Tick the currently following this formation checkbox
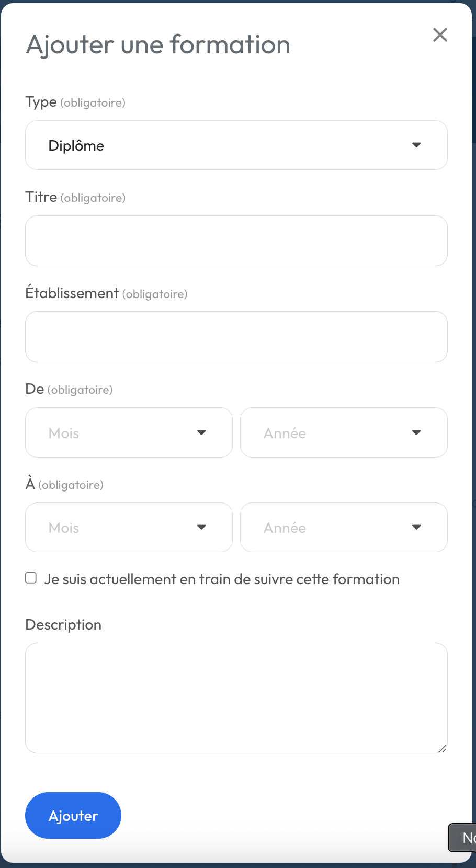This screenshot has width=476, height=868. point(31,578)
